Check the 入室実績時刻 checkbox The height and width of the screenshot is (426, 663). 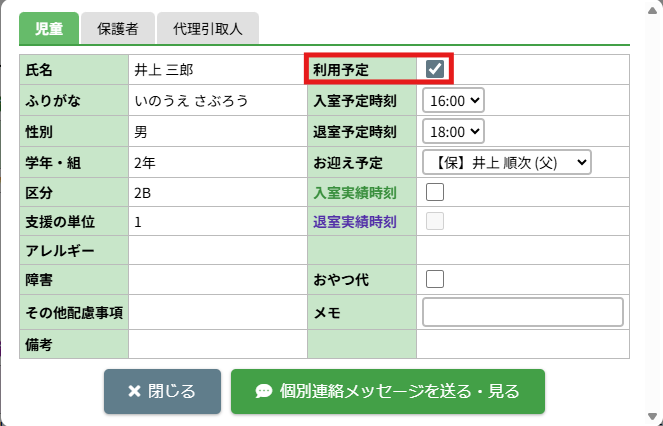pyautogui.click(x=435, y=192)
